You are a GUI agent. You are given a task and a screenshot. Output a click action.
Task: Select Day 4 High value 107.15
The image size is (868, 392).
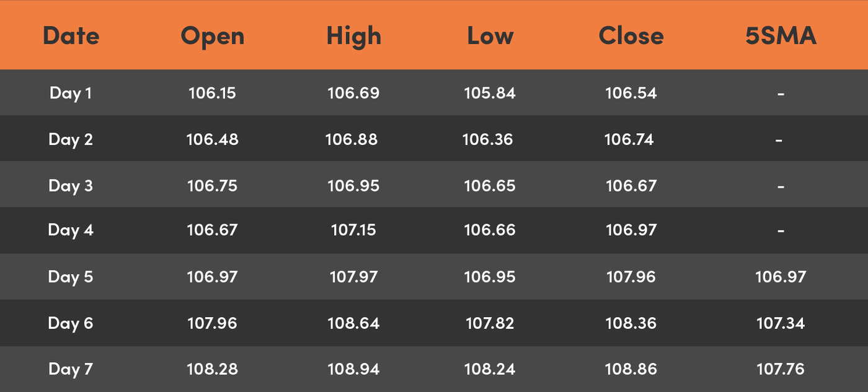(x=353, y=230)
